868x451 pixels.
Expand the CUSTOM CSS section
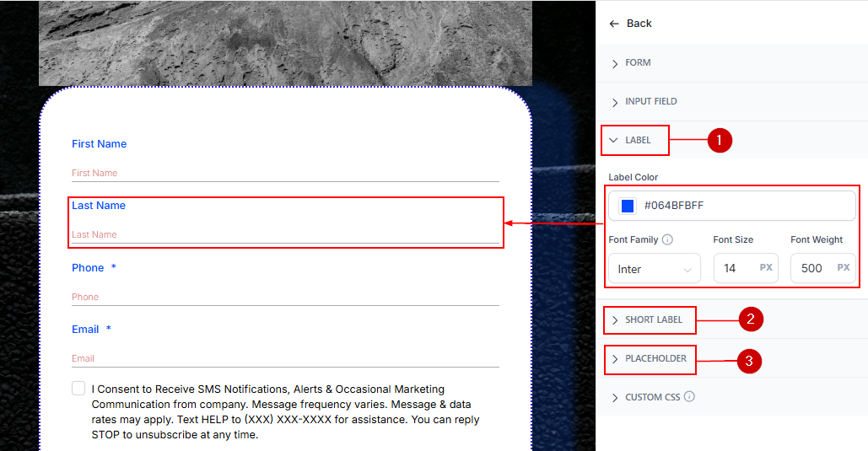point(654,397)
